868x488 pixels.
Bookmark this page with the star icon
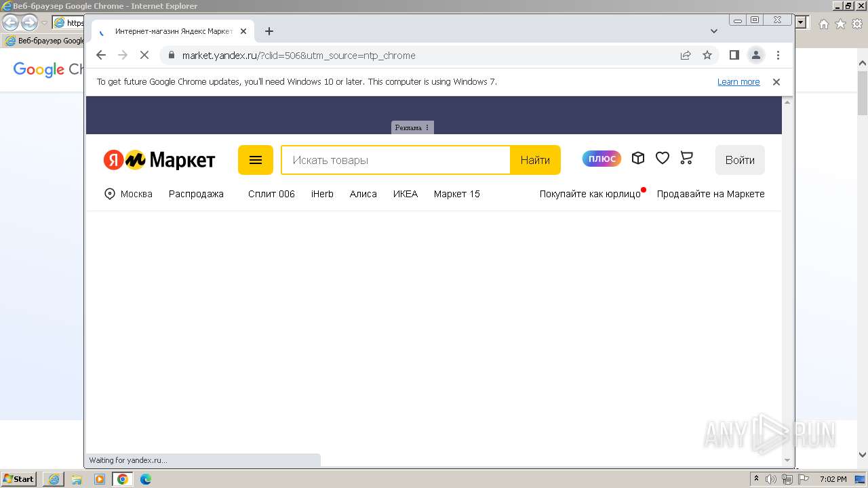[x=707, y=56]
